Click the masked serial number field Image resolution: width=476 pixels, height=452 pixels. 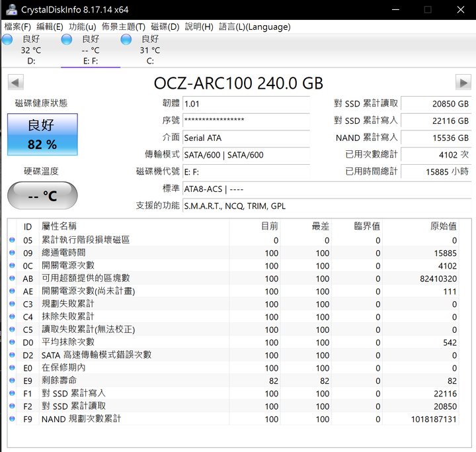246,120
